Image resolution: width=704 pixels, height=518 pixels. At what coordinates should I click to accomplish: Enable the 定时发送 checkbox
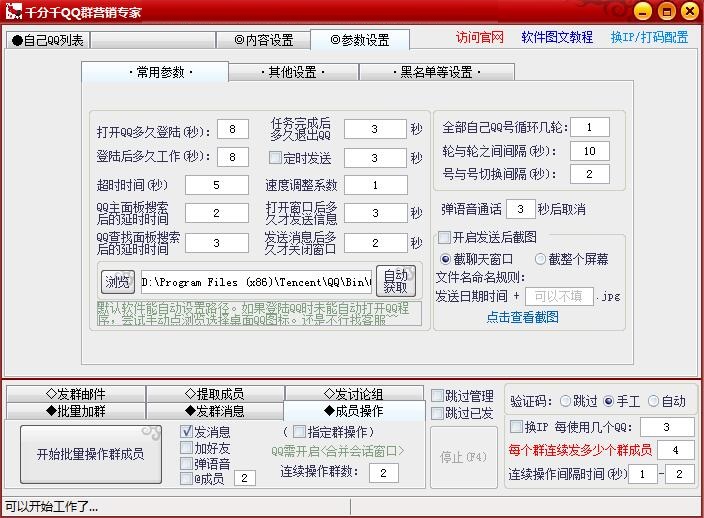point(275,158)
